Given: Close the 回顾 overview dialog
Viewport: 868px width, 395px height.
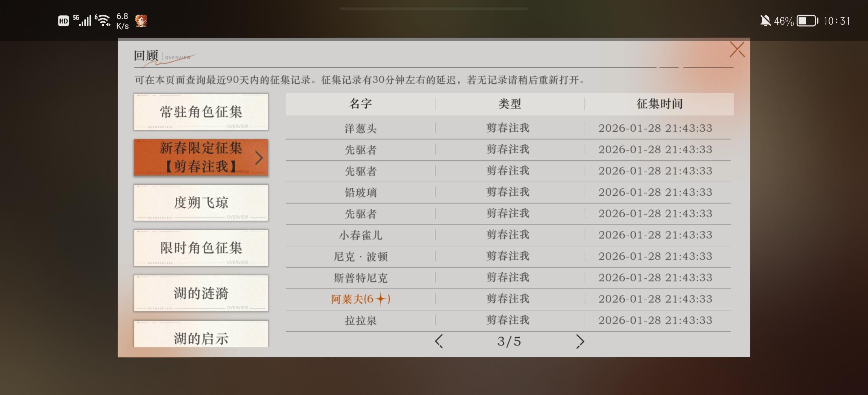Looking at the screenshot, I should point(737,50).
